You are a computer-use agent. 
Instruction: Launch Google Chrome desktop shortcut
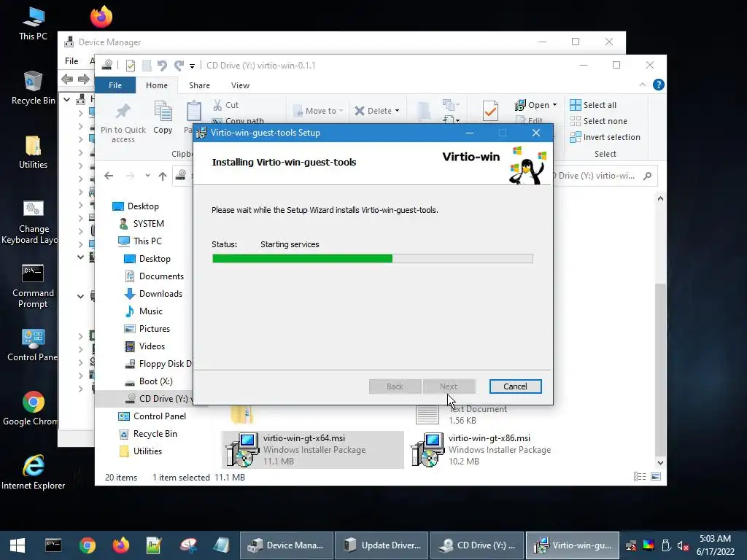(31, 409)
